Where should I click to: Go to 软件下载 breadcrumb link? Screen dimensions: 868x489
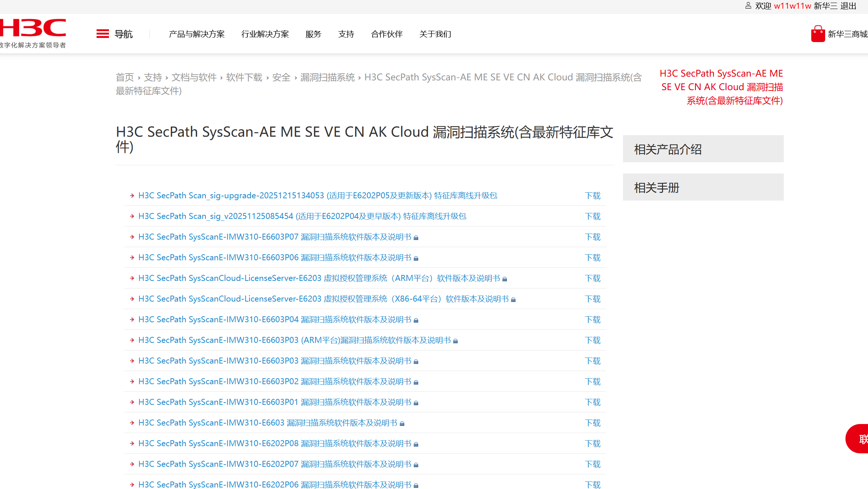coord(244,77)
